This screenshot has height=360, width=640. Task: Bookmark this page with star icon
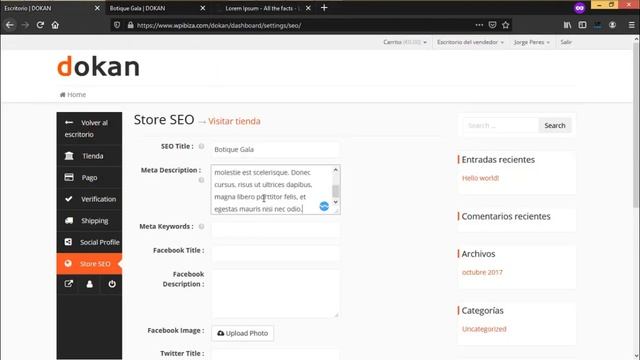pos(506,25)
